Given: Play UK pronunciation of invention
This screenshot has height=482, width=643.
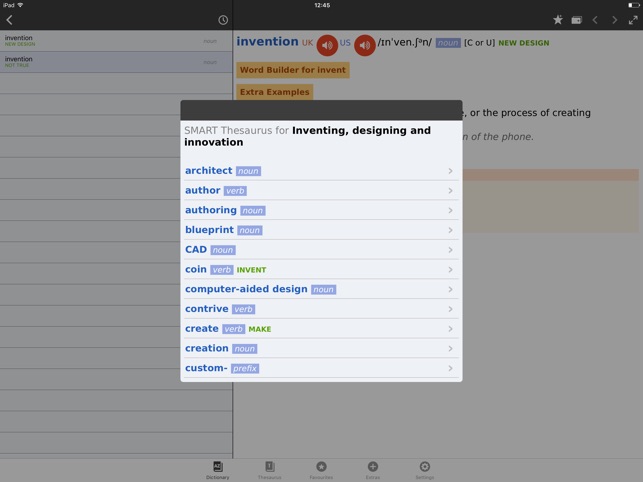Looking at the screenshot, I should (x=327, y=45).
